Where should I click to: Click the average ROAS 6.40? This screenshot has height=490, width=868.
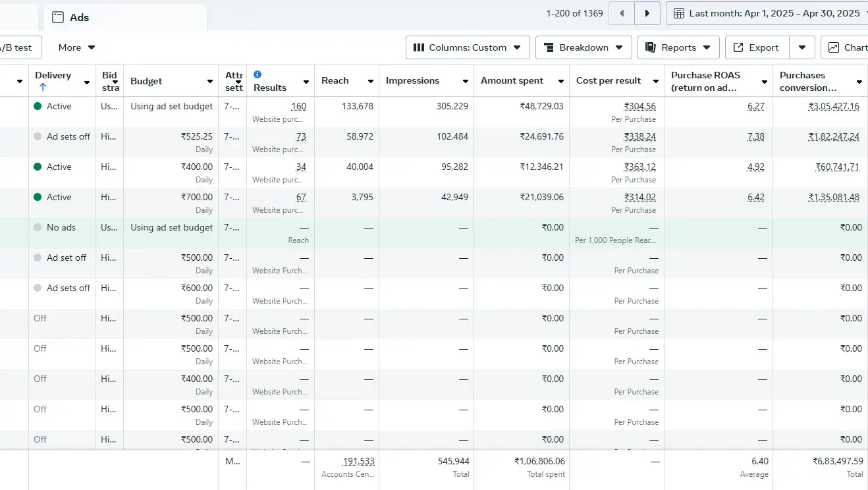(759, 461)
